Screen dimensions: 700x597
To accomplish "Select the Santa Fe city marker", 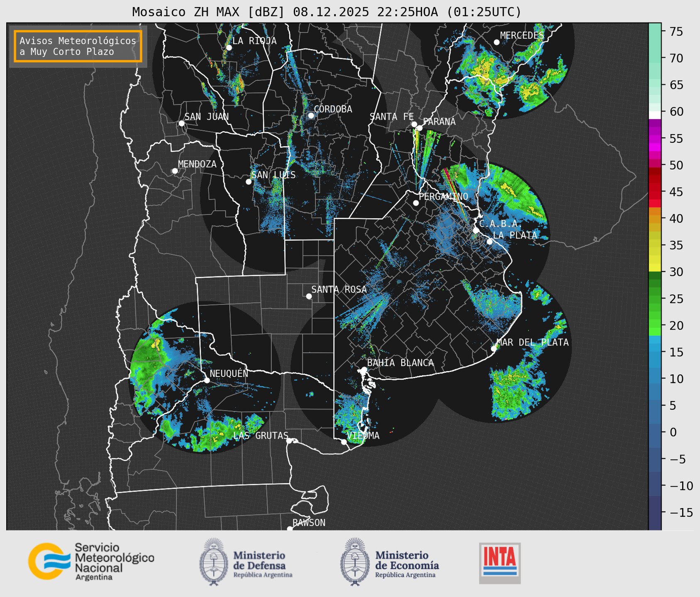I will click(414, 124).
